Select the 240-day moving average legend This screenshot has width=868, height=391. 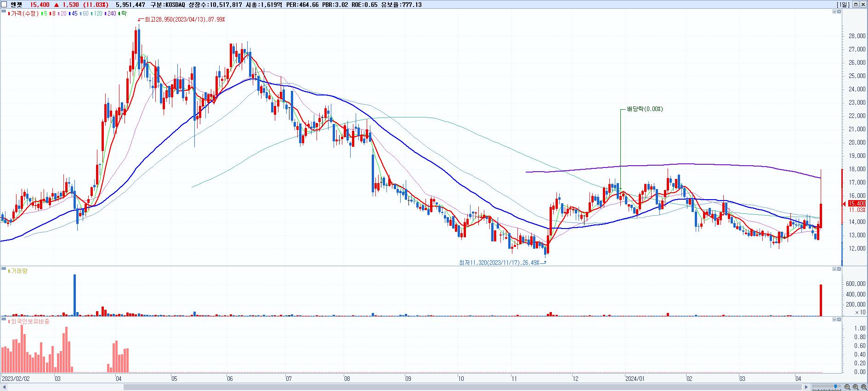pos(110,14)
